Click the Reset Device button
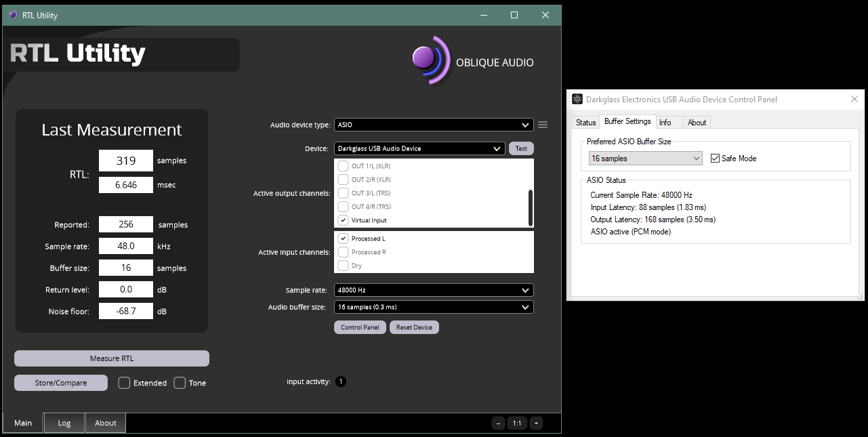This screenshot has width=868, height=437. [414, 327]
